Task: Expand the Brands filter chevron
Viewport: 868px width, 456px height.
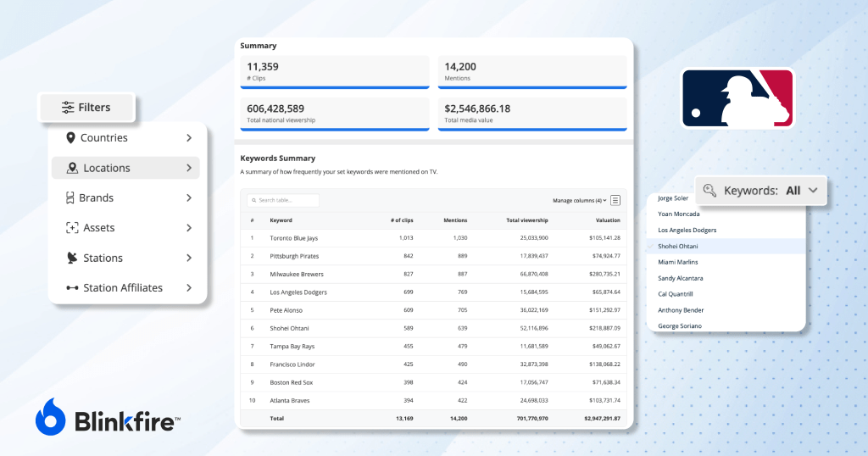Action: (x=189, y=197)
